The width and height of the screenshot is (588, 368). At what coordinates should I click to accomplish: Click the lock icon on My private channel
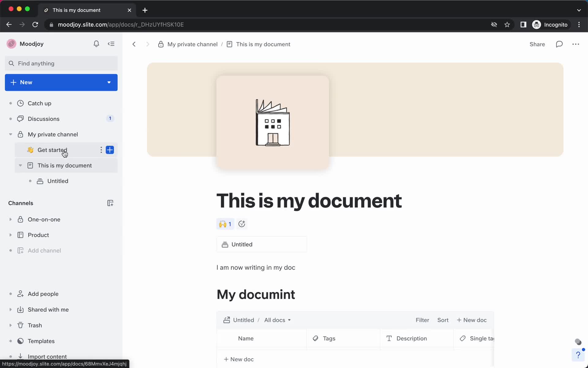[x=20, y=134]
